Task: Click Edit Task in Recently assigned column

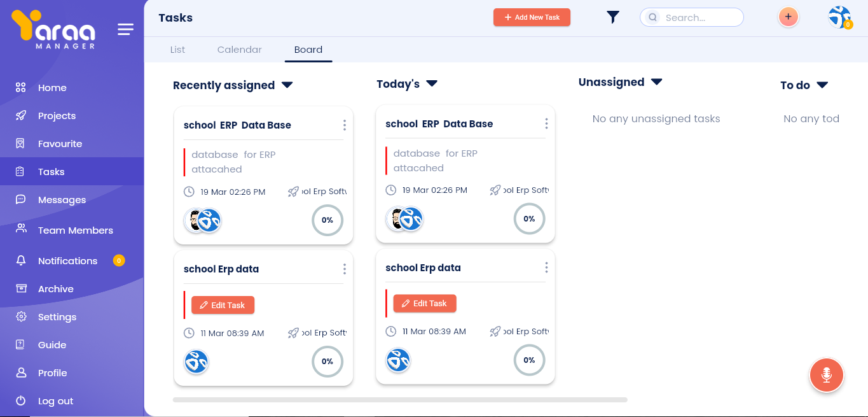Action: click(x=223, y=305)
